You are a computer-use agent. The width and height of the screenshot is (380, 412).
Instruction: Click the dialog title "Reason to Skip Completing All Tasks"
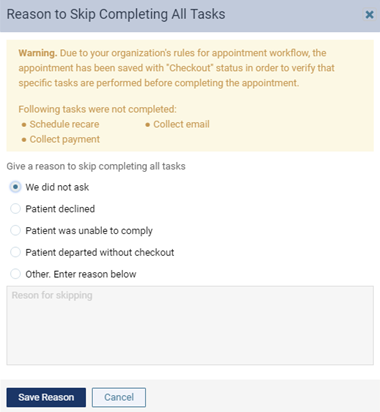point(116,14)
